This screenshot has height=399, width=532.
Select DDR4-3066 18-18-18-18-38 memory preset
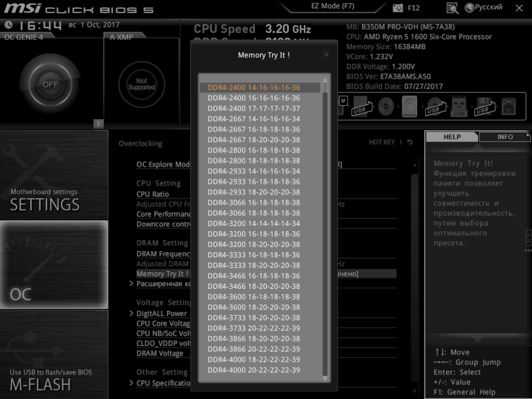pos(260,213)
